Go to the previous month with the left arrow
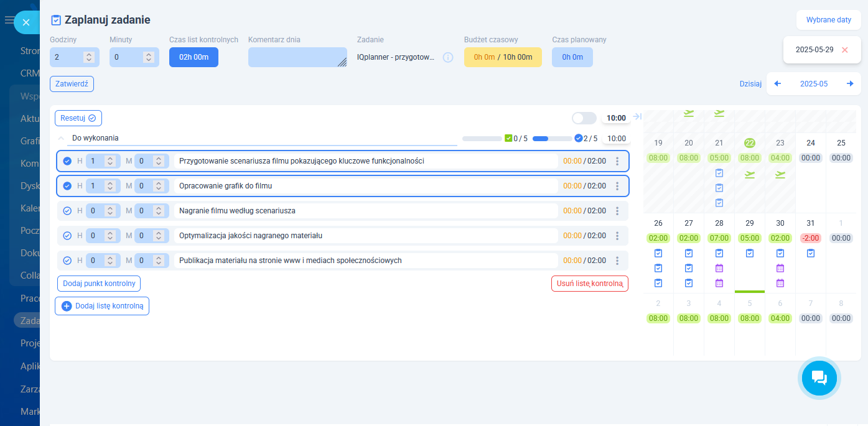 point(777,83)
